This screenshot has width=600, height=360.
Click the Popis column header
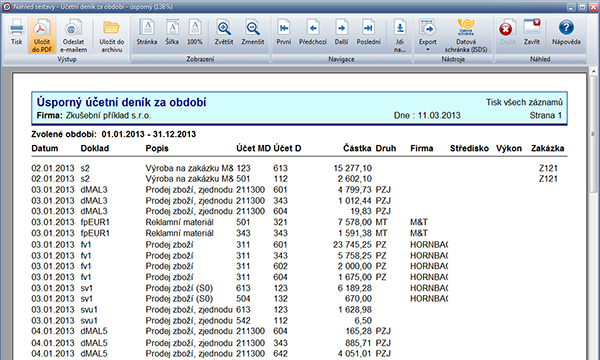pos(157,148)
